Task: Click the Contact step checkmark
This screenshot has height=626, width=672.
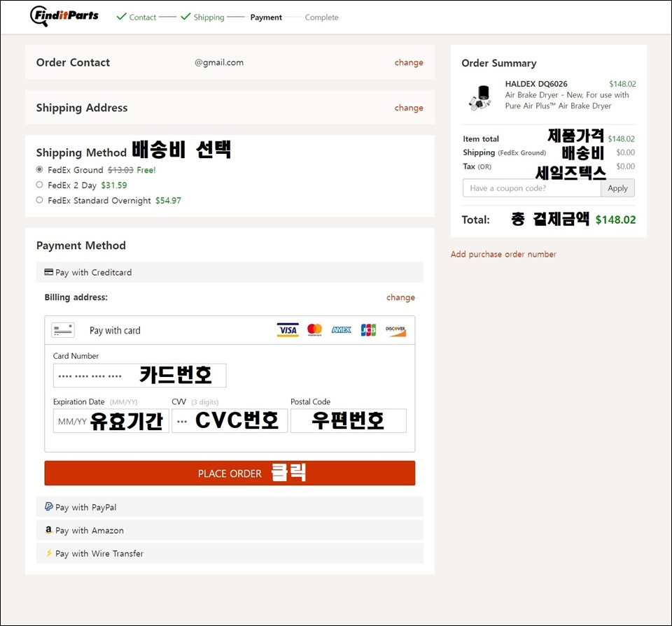Action: [122, 16]
